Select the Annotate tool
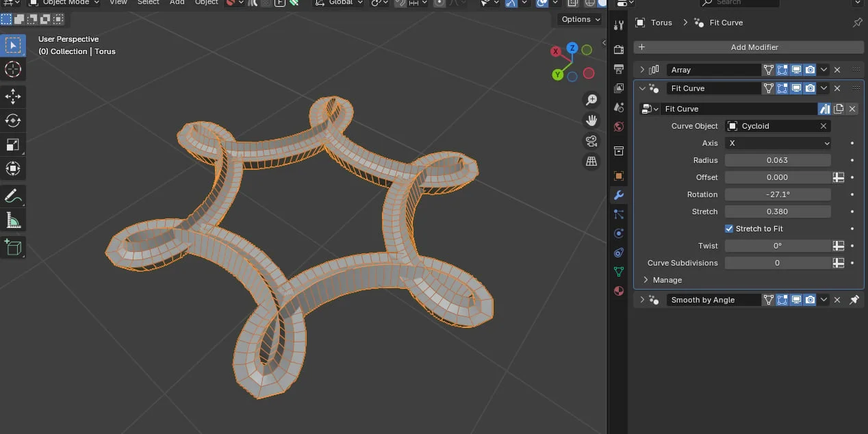 pyautogui.click(x=13, y=196)
